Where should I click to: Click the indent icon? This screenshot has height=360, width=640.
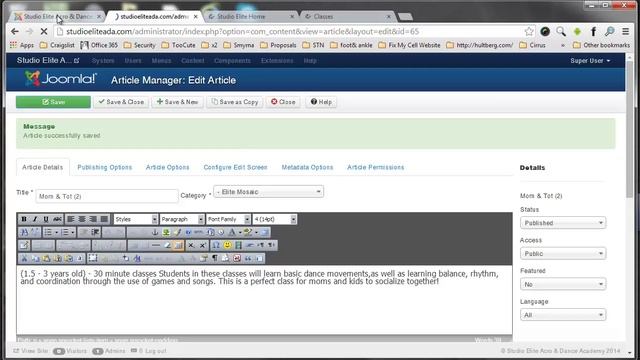95,232
